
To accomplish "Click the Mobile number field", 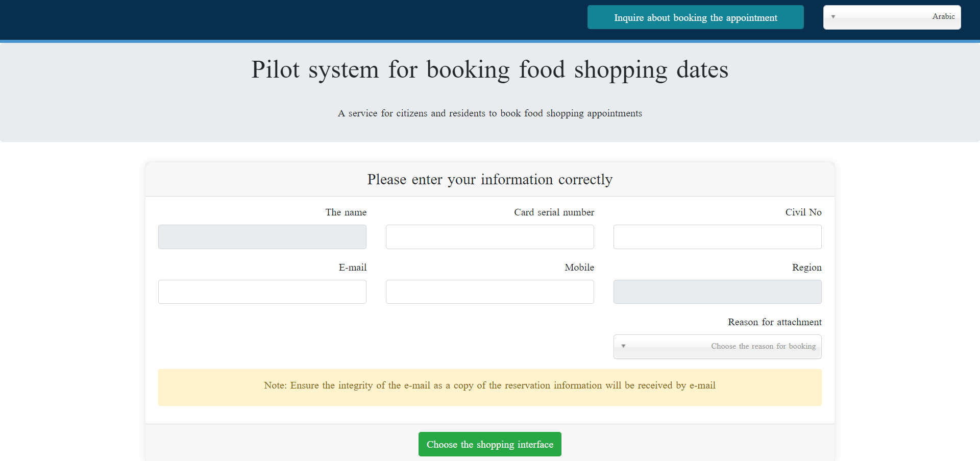I will pyautogui.click(x=489, y=292).
